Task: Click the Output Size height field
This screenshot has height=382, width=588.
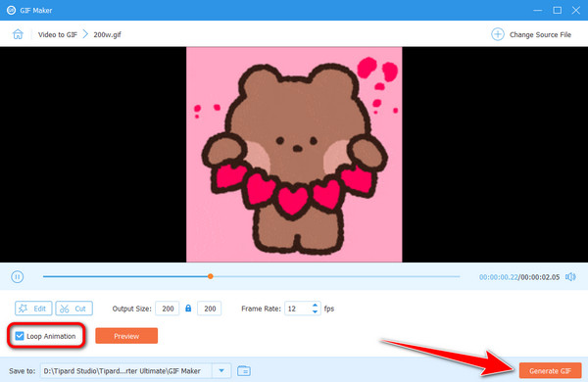Action: (x=210, y=309)
